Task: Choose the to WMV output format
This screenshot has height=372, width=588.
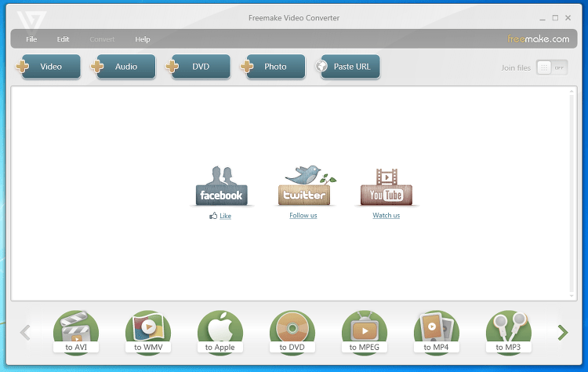Action: (x=148, y=333)
